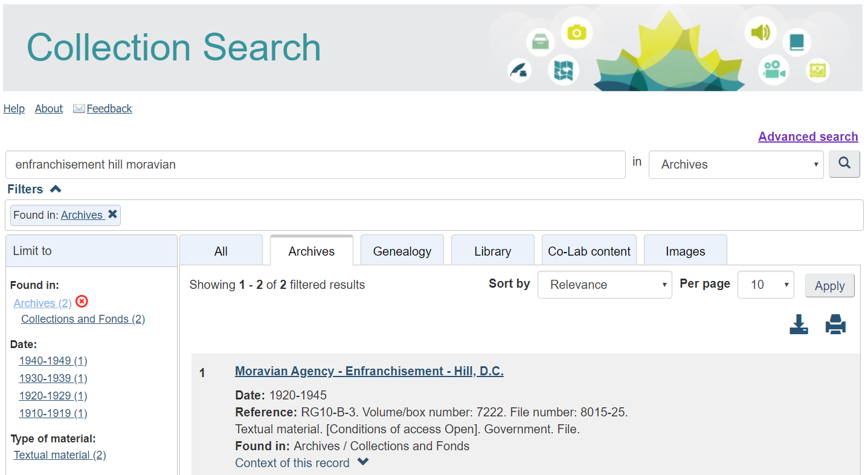Open the Sort by Relevance dropdown
The width and height of the screenshot is (868, 475).
[604, 285]
